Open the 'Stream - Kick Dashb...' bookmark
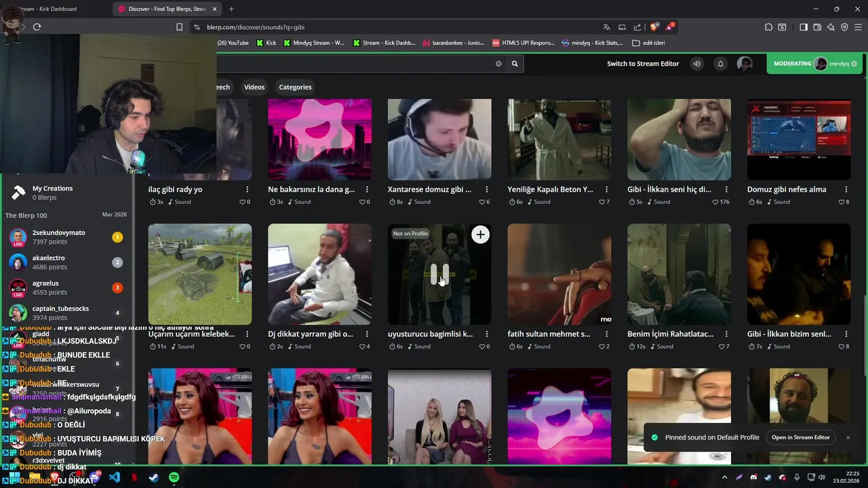 pos(383,43)
